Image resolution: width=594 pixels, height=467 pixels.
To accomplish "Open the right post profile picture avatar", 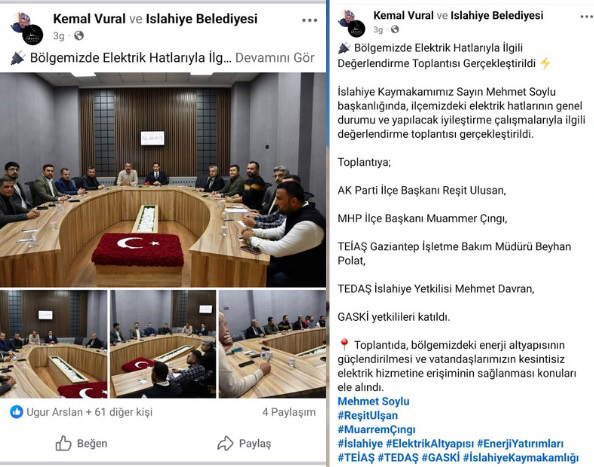I will pyautogui.click(x=352, y=23).
